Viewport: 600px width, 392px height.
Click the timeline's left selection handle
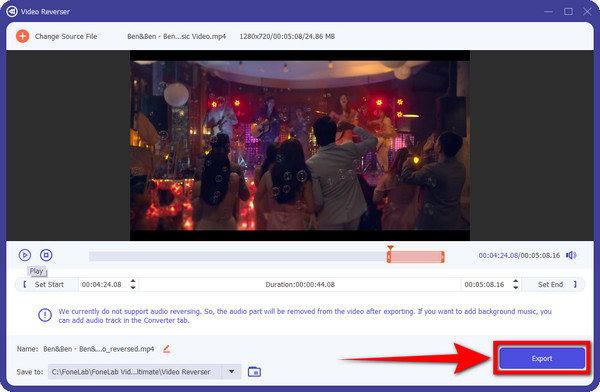point(389,256)
